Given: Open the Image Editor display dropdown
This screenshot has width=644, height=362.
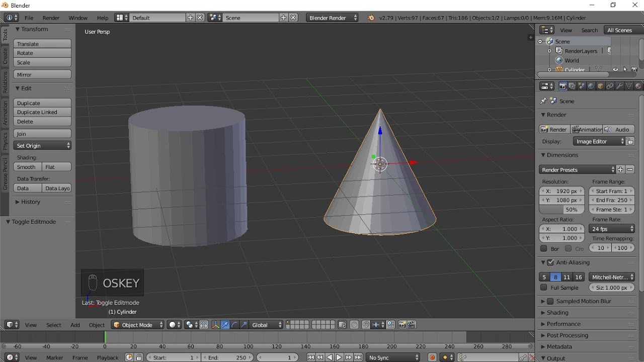Looking at the screenshot, I should 599,141.
